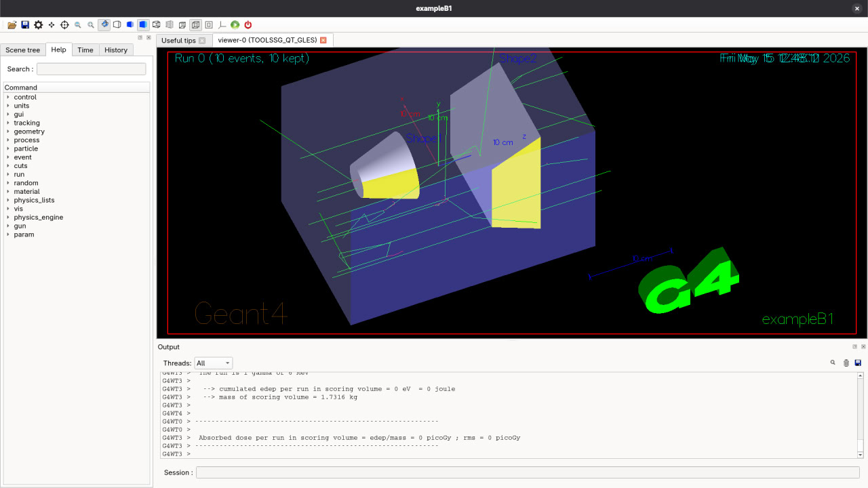
Task: Open viewer properties with the gear icon
Action: click(38, 25)
